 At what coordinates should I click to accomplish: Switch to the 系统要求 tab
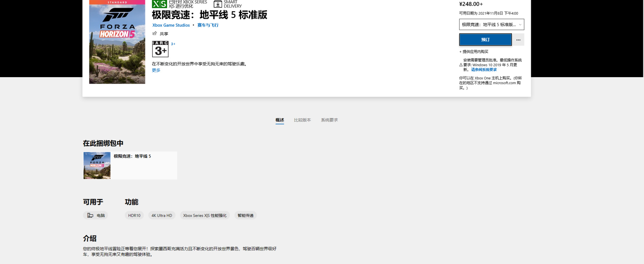coord(329,120)
